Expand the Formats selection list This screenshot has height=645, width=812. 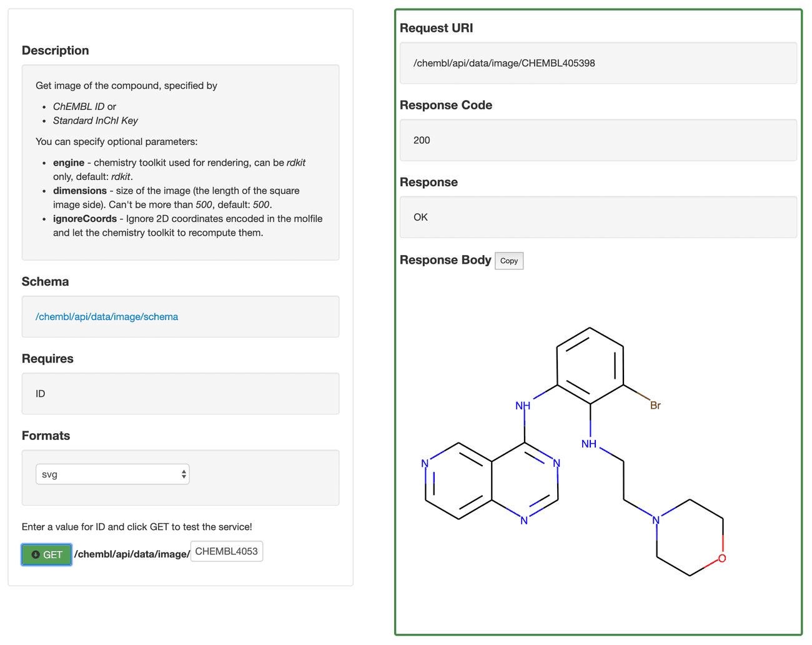(x=112, y=474)
